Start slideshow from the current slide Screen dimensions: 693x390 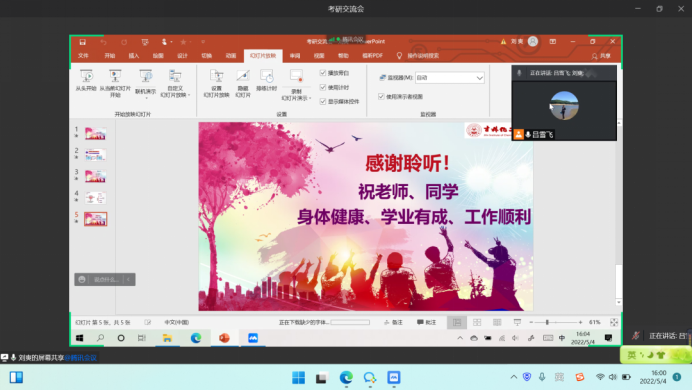pyautogui.click(x=115, y=83)
